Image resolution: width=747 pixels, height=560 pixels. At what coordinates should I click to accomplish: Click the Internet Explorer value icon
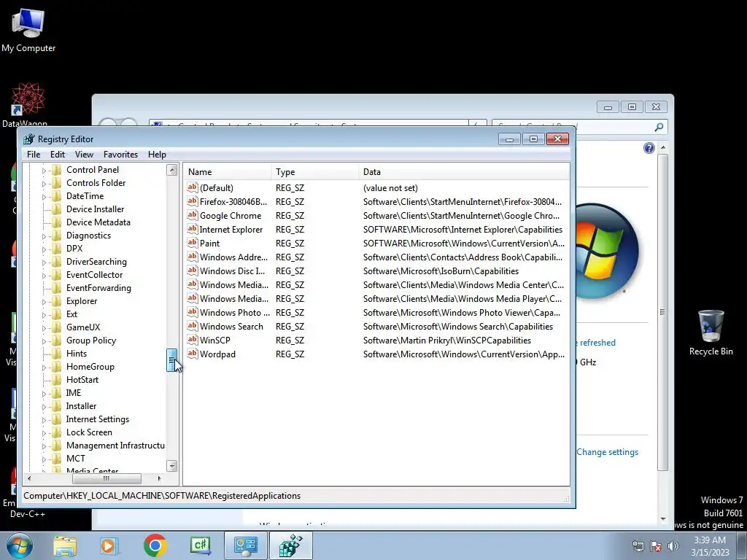(193, 229)
